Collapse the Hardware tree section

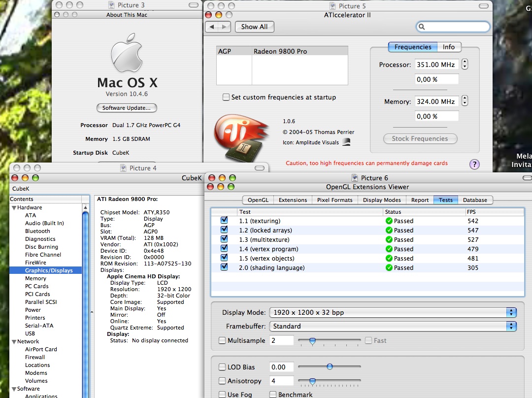tap(14, 208)
